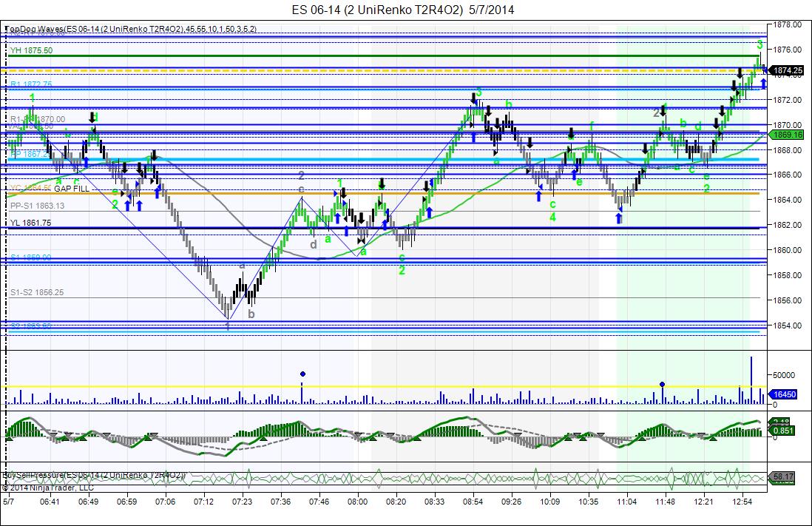The width and height of the screenshot is (812, 526).
Task: Select the 1876.00 price axis label
Action: (788, 50)
